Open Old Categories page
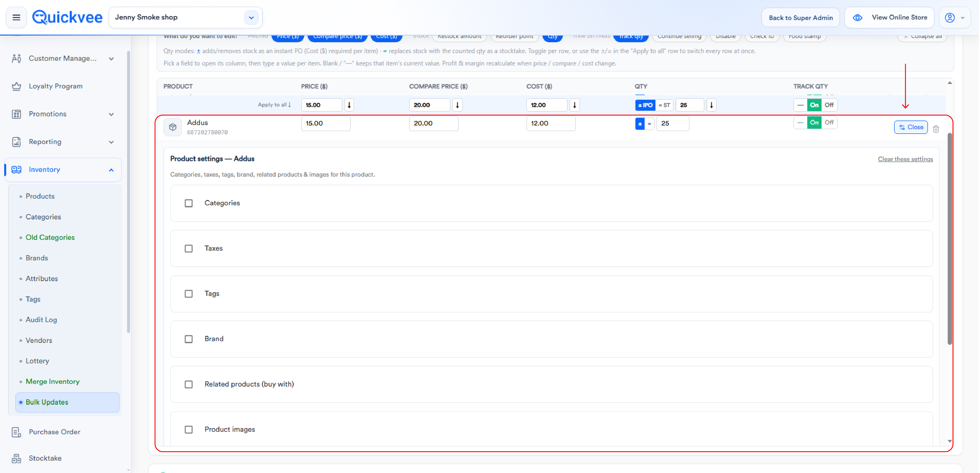980x473 pixels. (x=50, y=238)
